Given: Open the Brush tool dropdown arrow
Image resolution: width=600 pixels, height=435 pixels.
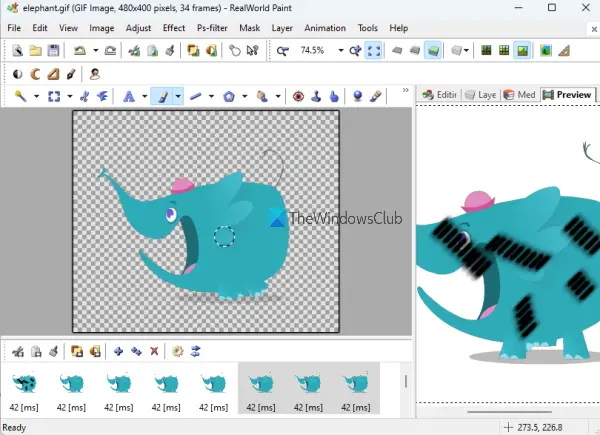Looking at the screenshot, I should pyautogui.click(x=178, y=96).
